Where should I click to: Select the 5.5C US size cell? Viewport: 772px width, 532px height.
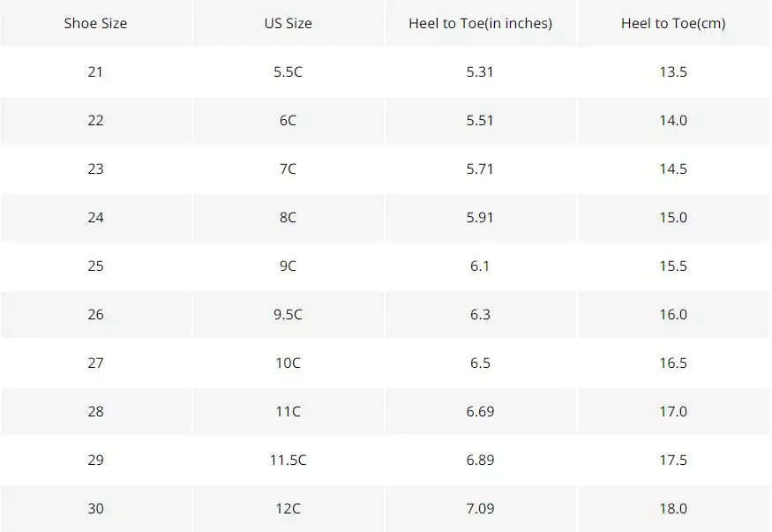click(x=288, y=71)
